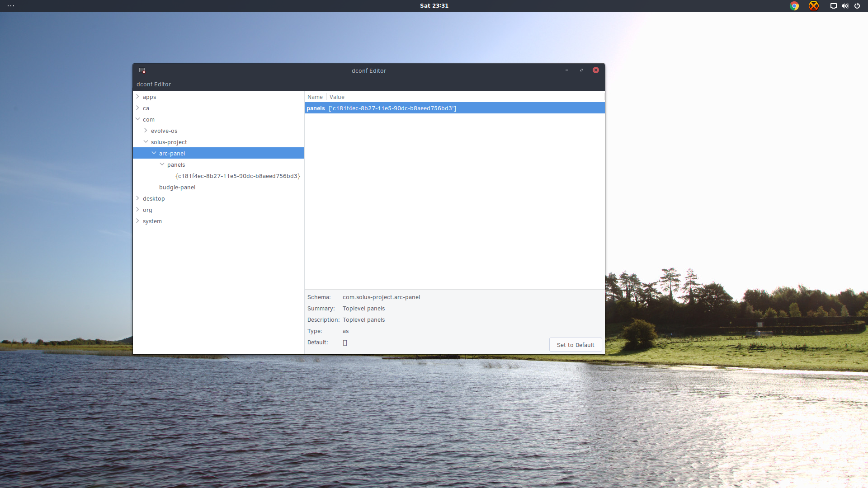
Task: Select the system folder in the tree
Action: [152, 221]
